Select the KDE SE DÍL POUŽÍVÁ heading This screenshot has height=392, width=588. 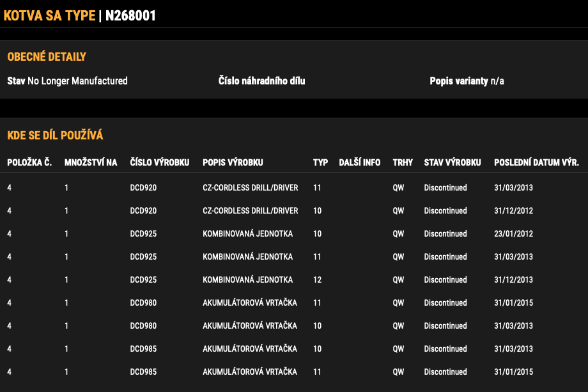55,135
